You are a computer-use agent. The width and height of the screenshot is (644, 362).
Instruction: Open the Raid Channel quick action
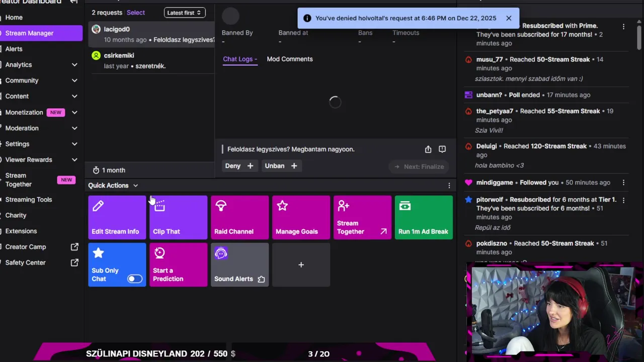click(239, 217)
